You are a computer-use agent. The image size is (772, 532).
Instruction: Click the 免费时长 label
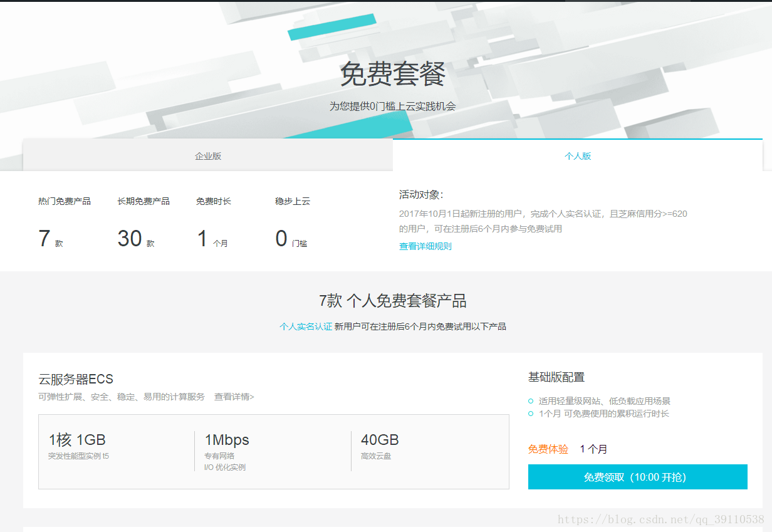click(214, 201)
